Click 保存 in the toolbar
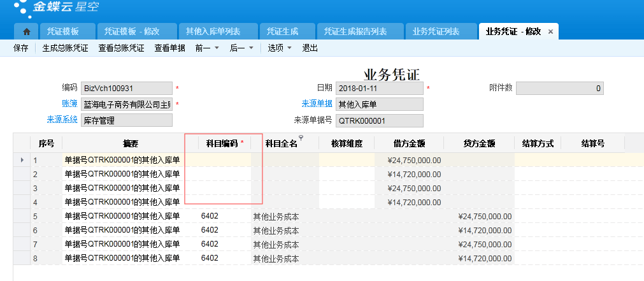Image resolution: width=644 pixels, height=281 pixels. pyautogui.click(x=21, y=48)
